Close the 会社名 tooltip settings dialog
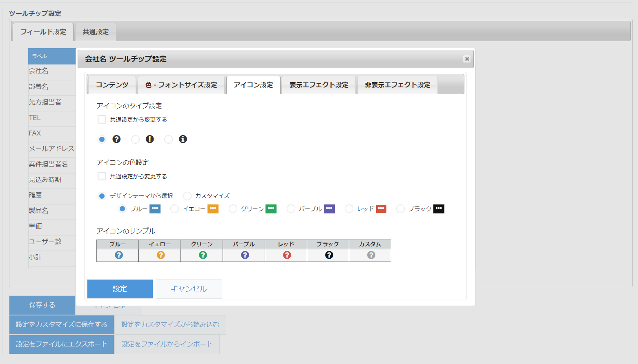The width and height of the screenshot is (638, 364). (466, 59)
